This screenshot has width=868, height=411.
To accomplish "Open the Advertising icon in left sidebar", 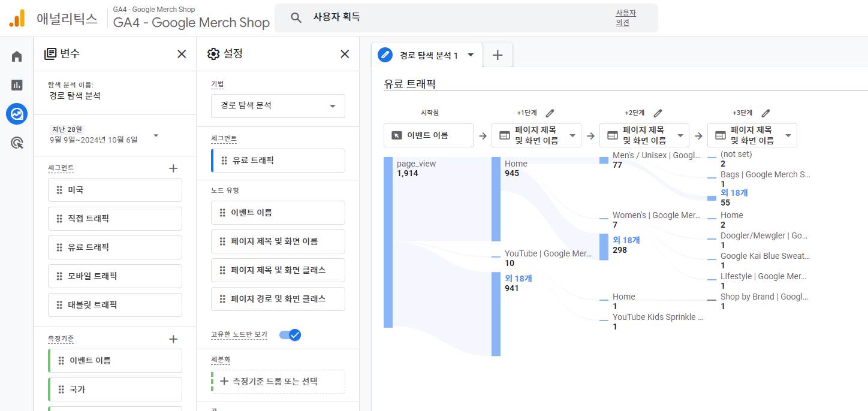I will [17, 143].
